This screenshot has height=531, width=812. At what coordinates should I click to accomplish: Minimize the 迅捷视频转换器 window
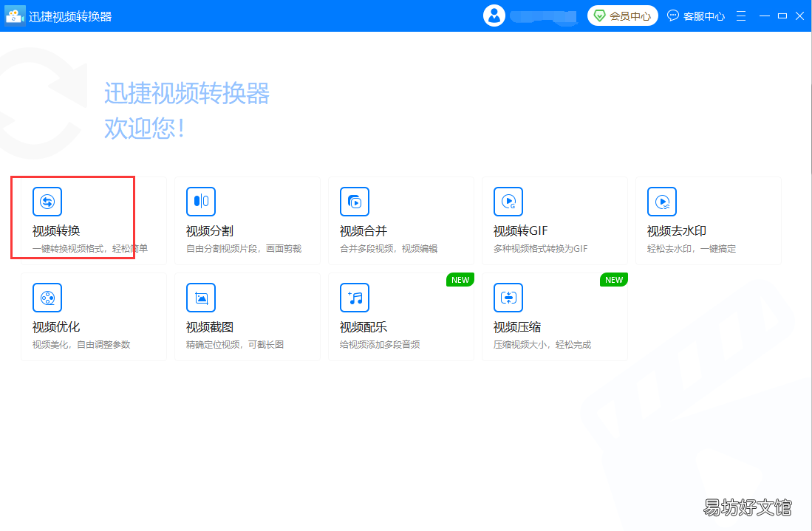pyautogui.click(x=765, y=16)
